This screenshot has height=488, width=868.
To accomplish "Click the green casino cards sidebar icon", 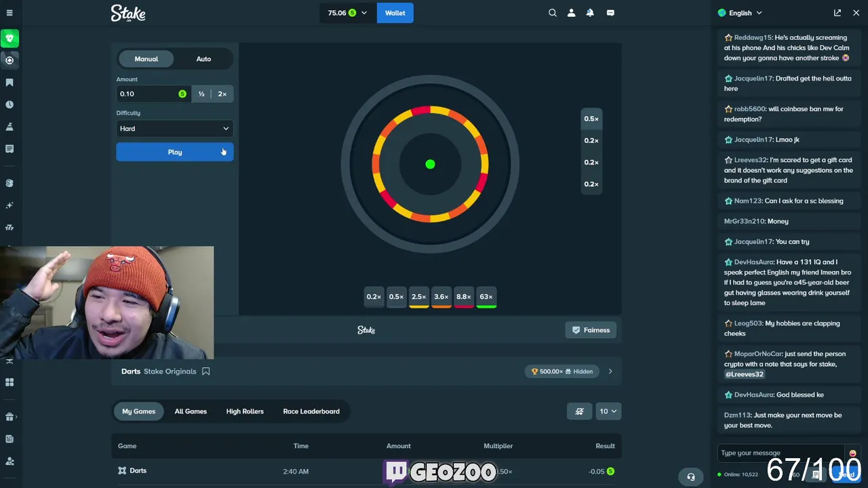I will tap(9, 38).
